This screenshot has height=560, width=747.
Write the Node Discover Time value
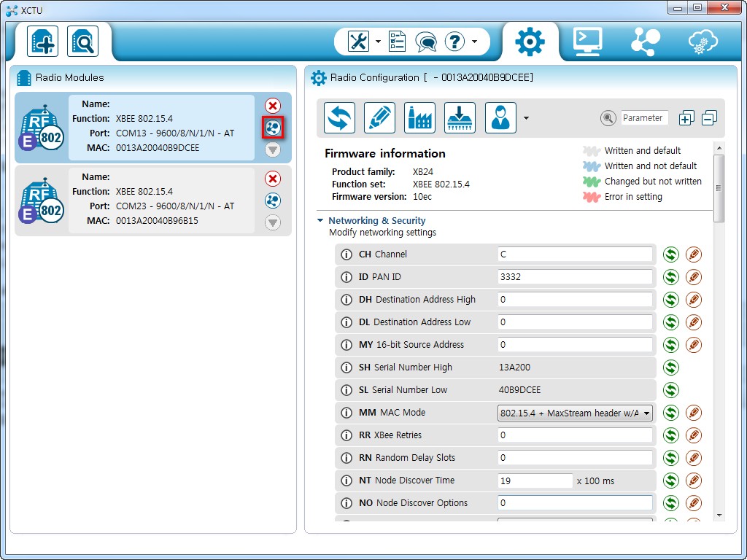[694, 481]
